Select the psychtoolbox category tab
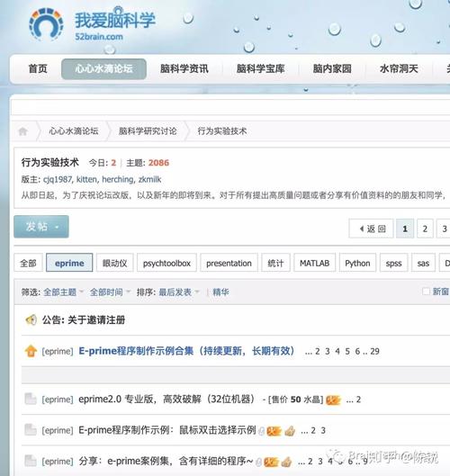The image size is (450, 476). coord(166,263)
